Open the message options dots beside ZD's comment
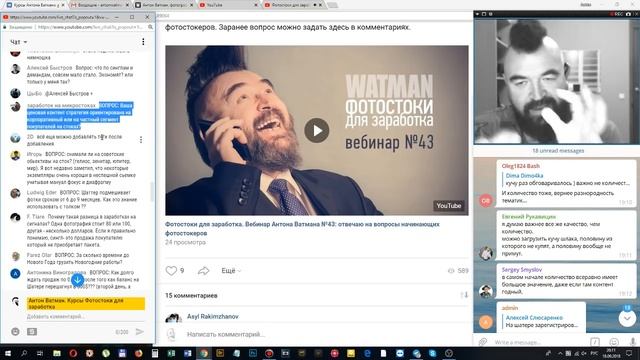Image resolution: width=640 pixels, height=360 pixels. click(141, 140)
